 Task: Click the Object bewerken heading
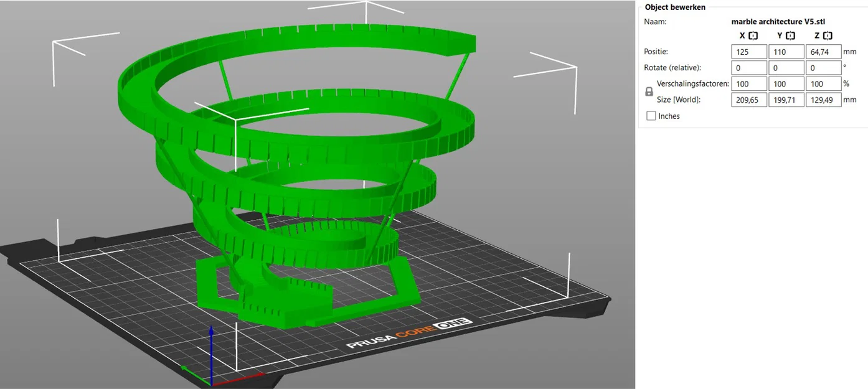click(x=675, y=7)
